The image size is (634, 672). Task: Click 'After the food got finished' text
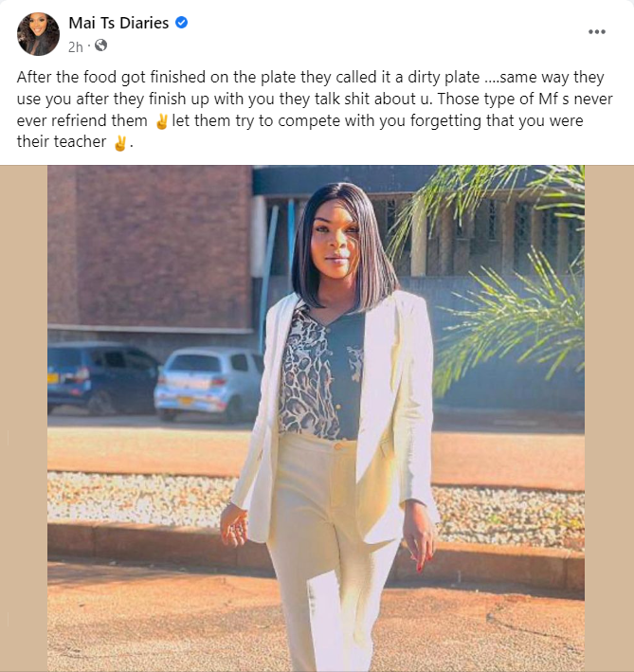pos(112,78)
